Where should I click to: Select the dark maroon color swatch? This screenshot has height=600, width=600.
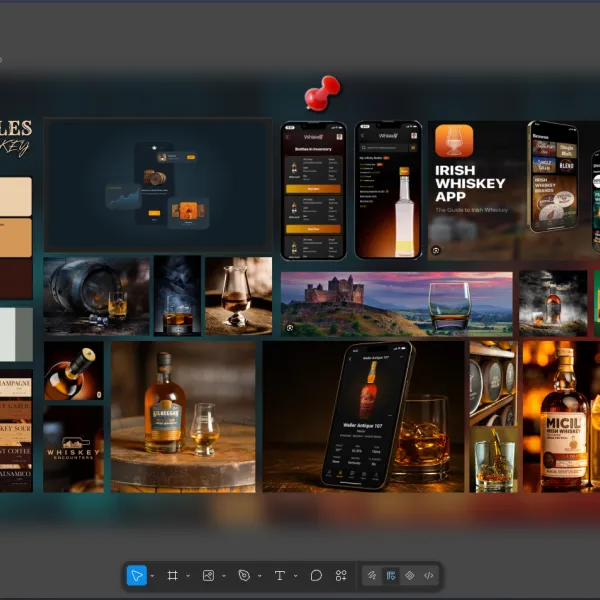tap(16, 279)
